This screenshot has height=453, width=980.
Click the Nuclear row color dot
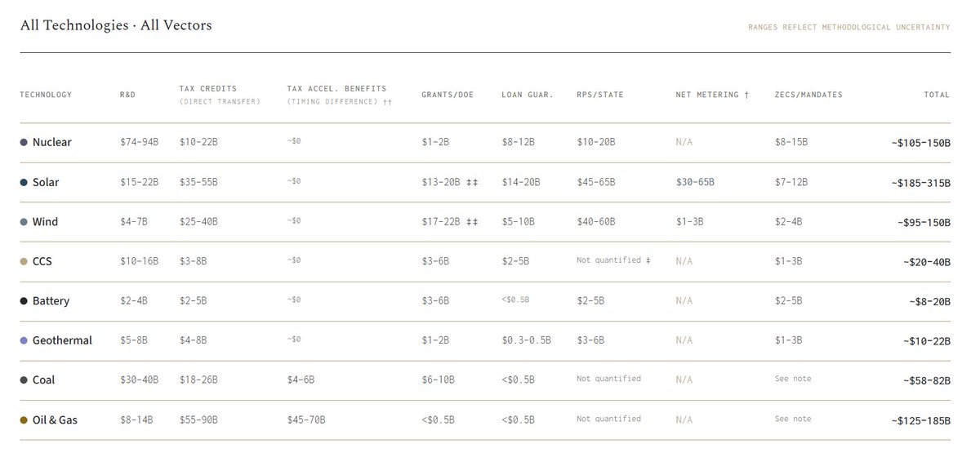pos(24,143)
